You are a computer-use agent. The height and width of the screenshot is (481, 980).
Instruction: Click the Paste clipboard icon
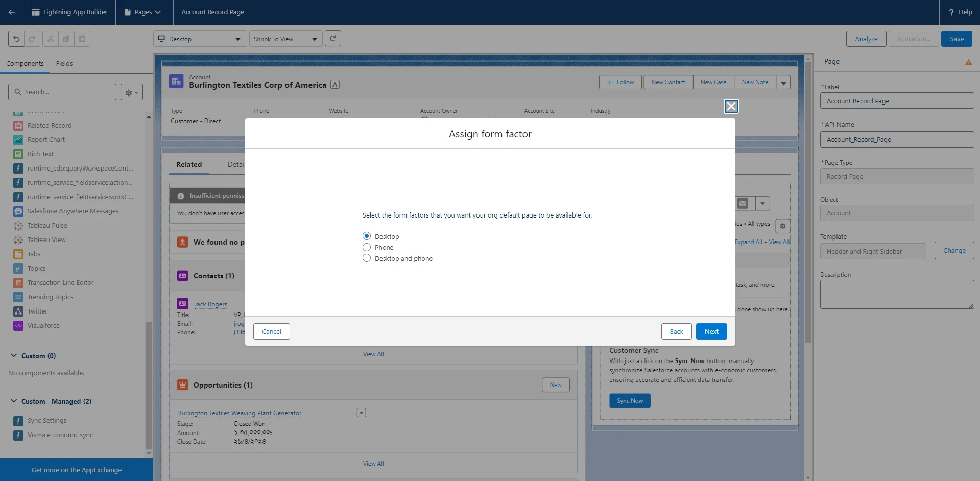coord(82,39)
